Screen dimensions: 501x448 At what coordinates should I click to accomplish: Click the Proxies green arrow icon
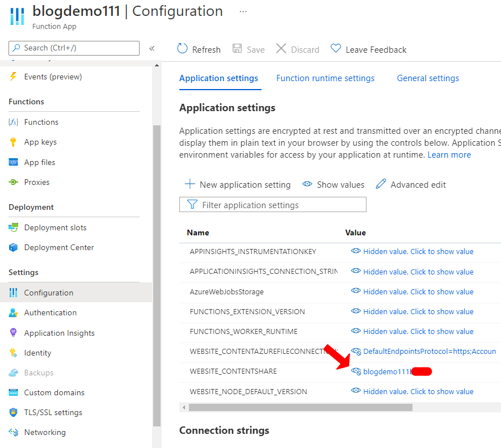pyautogui.click(x=13, y=182)
